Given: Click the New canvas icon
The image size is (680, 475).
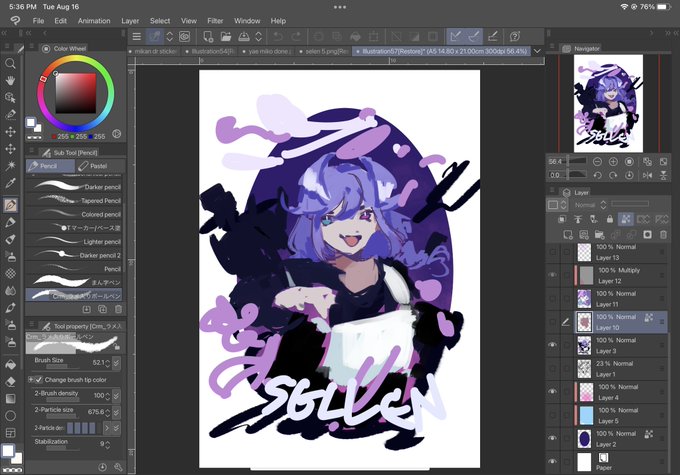Looking at the screenshot, I should pos(208,37).
